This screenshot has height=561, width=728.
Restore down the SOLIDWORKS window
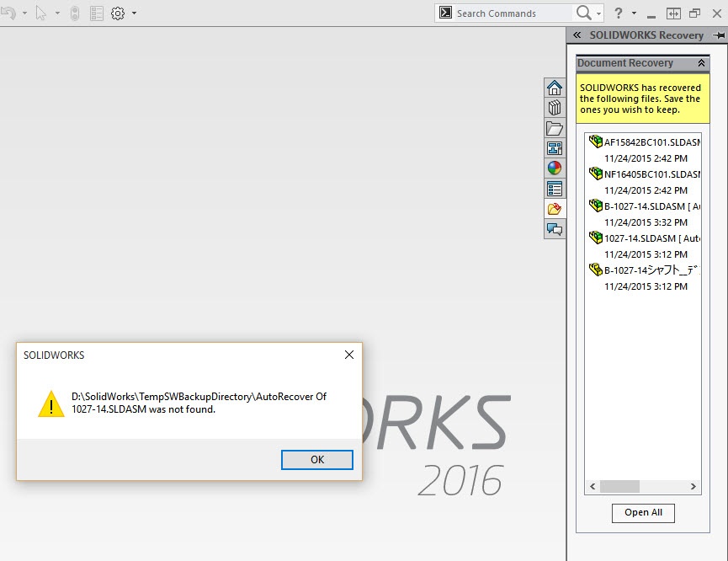pyautogui.click(x=694, y=13)
